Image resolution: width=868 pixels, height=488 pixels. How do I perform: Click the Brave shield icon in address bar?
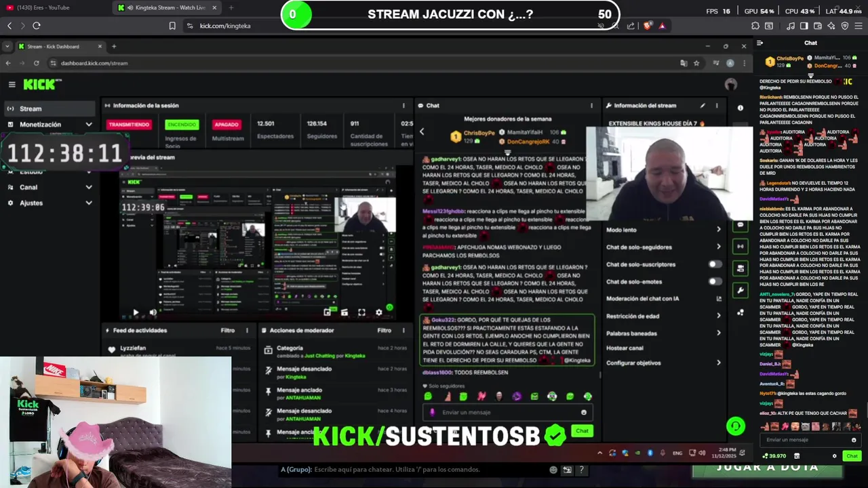[648, 26]
